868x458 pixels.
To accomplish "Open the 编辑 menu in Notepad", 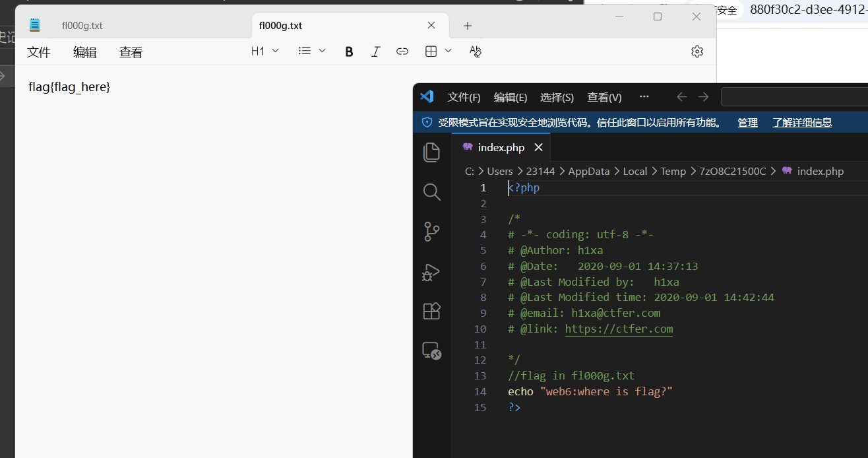I will (x=84, y=53).
